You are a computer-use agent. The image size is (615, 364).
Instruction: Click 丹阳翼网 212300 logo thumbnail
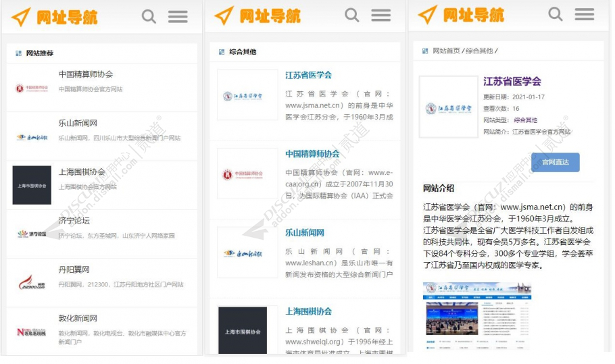click(x=32, y=282)
